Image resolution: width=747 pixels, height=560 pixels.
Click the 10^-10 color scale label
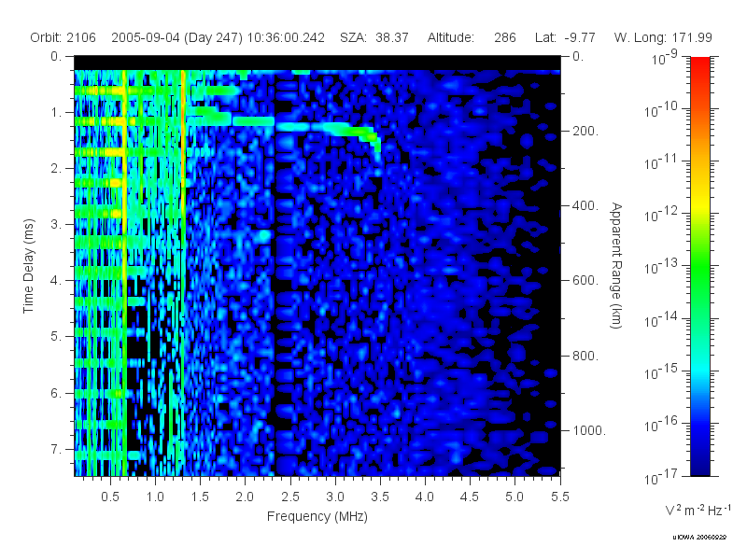coord(661,110)
